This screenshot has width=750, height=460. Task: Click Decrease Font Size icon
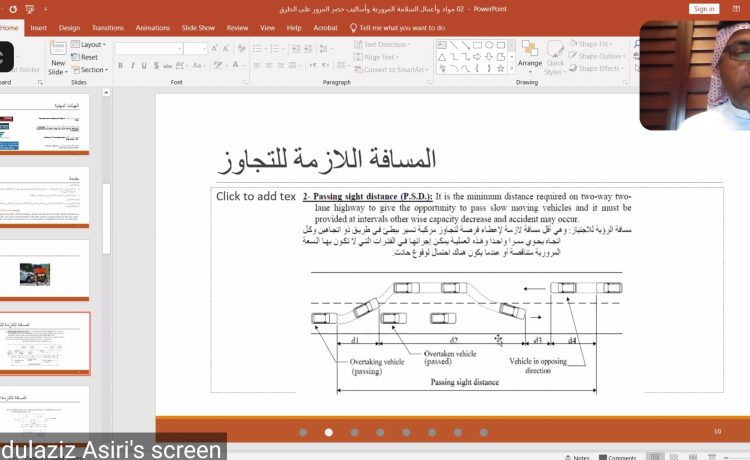click(x=226, y=48)
